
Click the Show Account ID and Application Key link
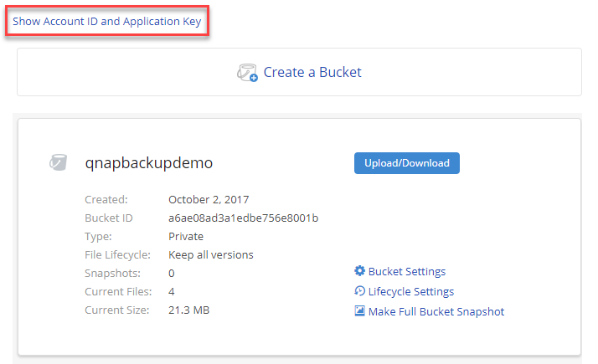[x=106, y=22]
